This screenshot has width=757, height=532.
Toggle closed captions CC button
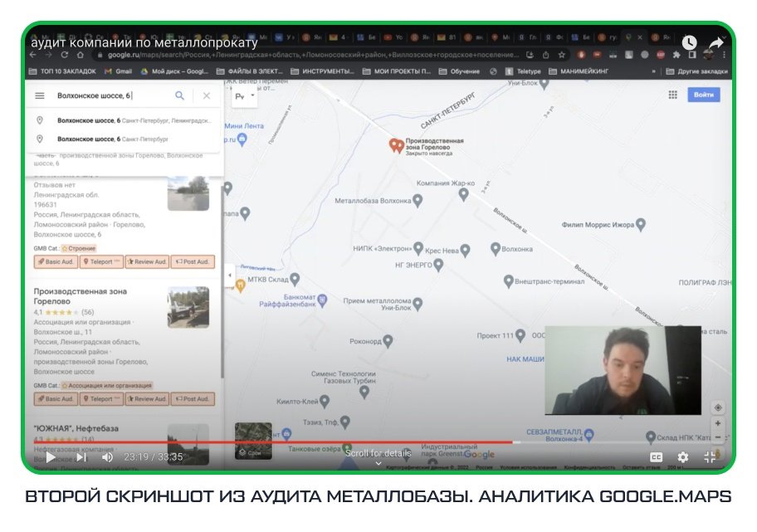[656, 456]
